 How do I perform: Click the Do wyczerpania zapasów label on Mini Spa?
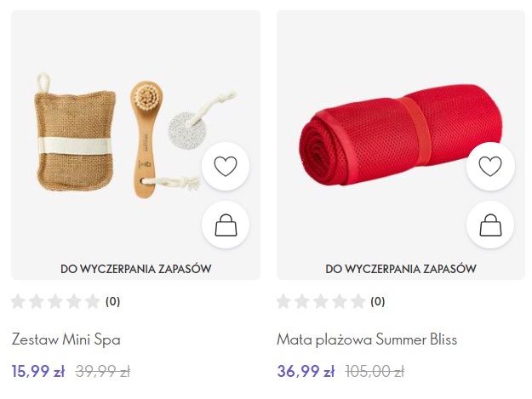(x=135, y=269)
